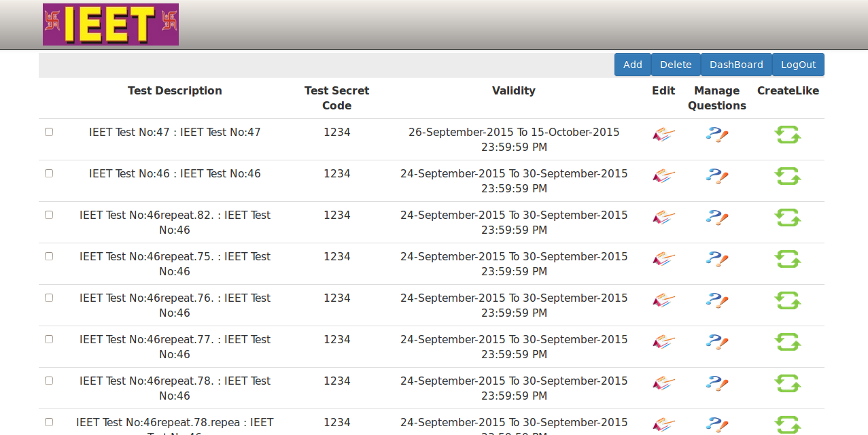This screenshot has width=868, height=435.
Task: Manage questions for IEET Test No:46repeat.75
Action: coord(716,260)
